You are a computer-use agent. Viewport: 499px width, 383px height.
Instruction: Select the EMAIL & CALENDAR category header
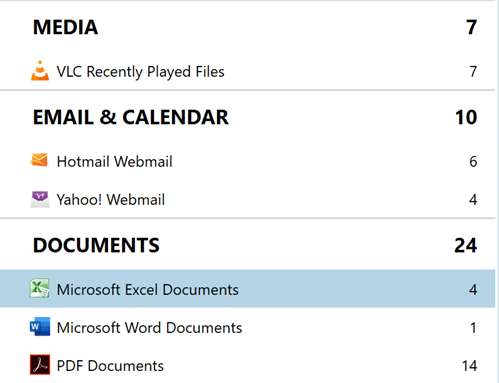[x=131, y=117]
